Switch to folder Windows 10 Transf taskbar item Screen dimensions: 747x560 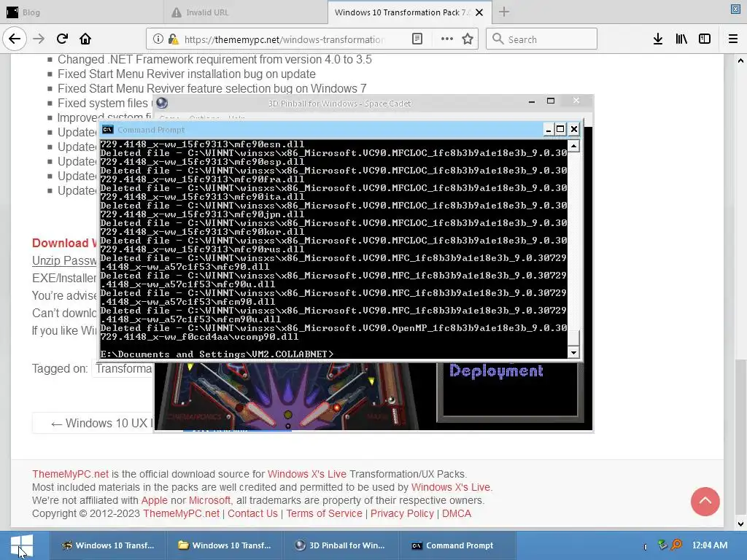(x=225, y=545)
